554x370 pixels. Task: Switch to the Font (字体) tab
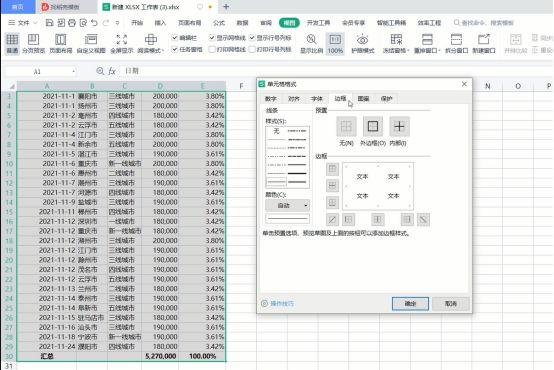click(317, 99)
